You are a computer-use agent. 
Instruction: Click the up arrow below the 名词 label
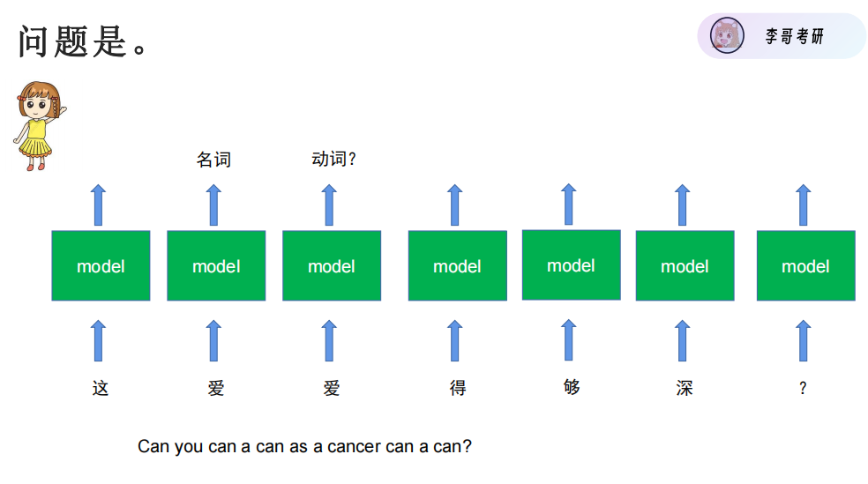213,205
